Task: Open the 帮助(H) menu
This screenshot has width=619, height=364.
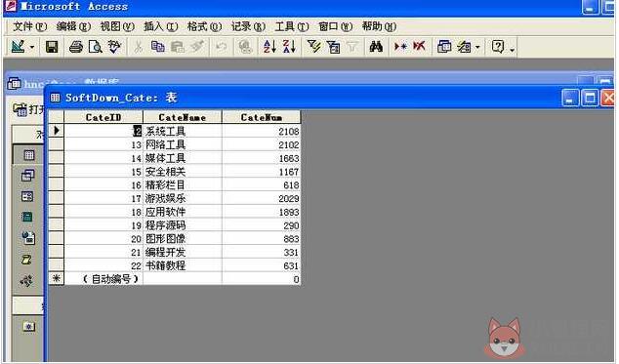Action: coord(379,27)
